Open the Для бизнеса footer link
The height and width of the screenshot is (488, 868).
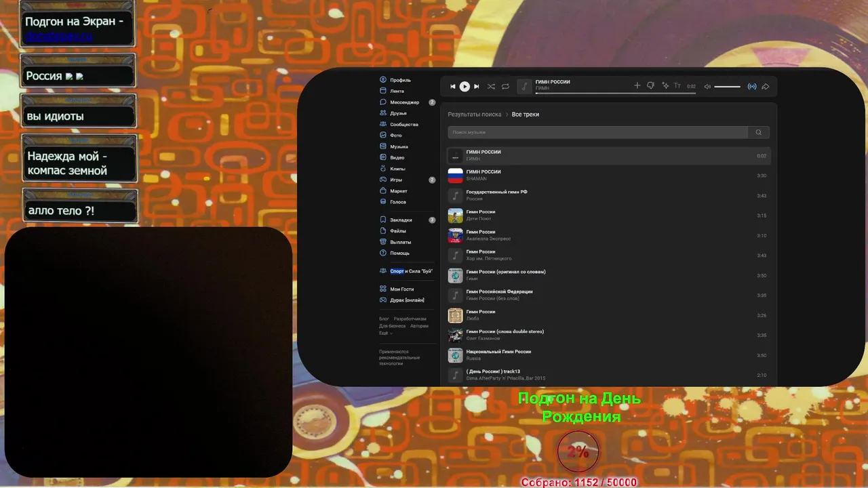tap(393, 326)
